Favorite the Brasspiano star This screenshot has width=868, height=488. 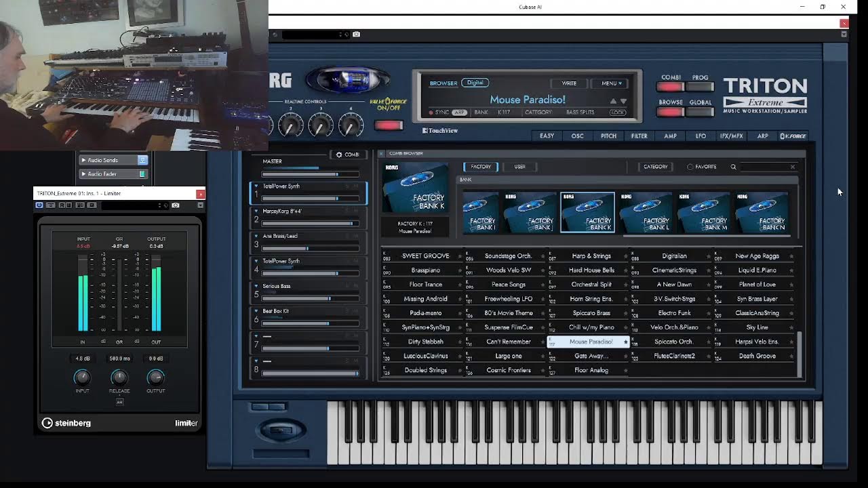[460, 270]
